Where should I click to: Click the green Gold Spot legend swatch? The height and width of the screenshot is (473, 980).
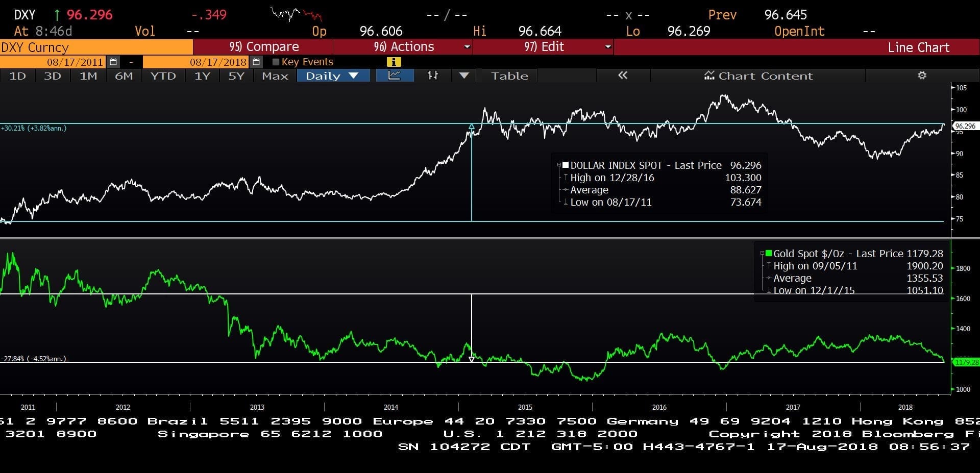769,253
